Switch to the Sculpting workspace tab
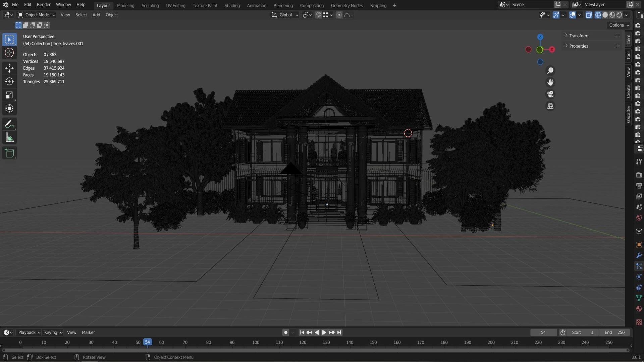Image resolution: width=644 pixels, height=362 pixels. 150,5
